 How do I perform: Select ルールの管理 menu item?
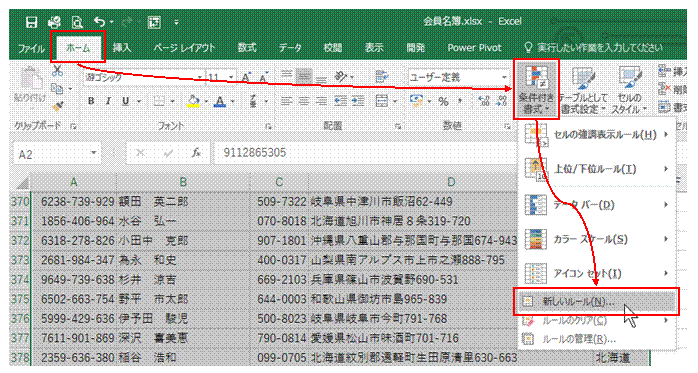tap(597, 340)
